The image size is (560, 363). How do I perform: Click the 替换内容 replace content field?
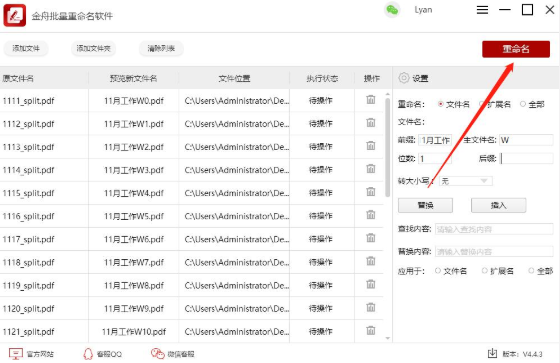(x=494, y=252)
